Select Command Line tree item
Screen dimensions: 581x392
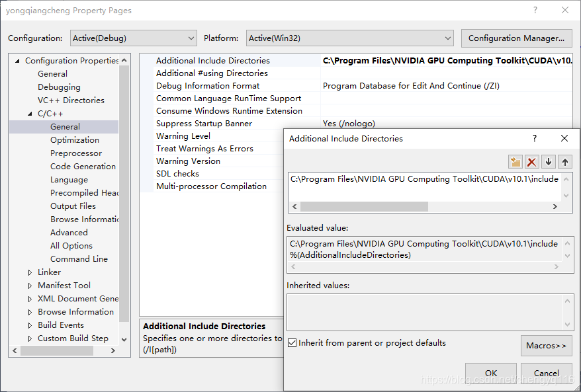(79, 258)
